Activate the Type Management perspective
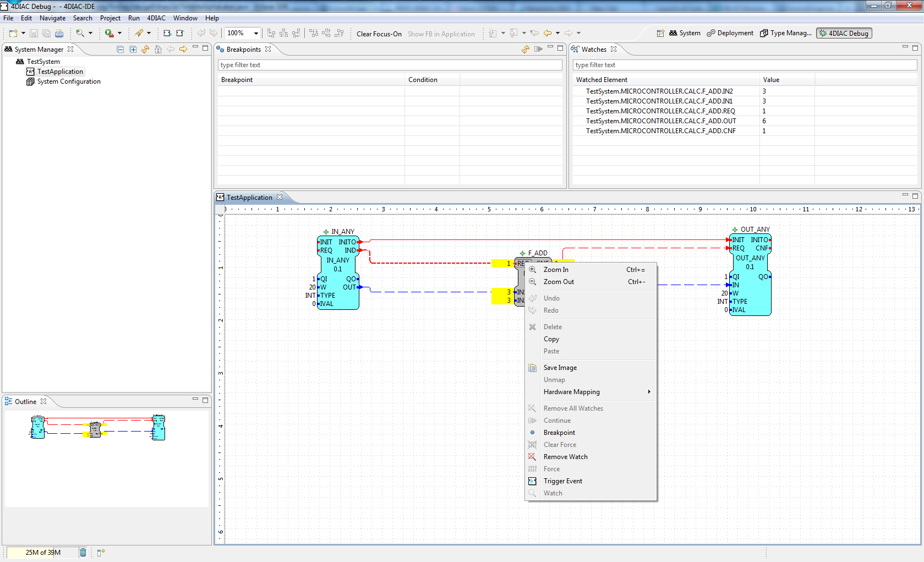 tap(786, 33)
